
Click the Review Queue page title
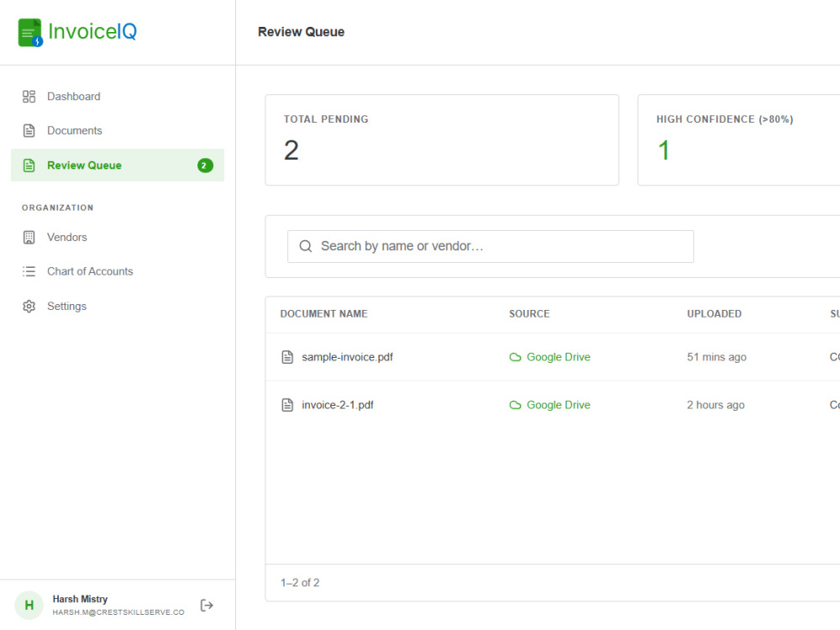tap(301, 32)
